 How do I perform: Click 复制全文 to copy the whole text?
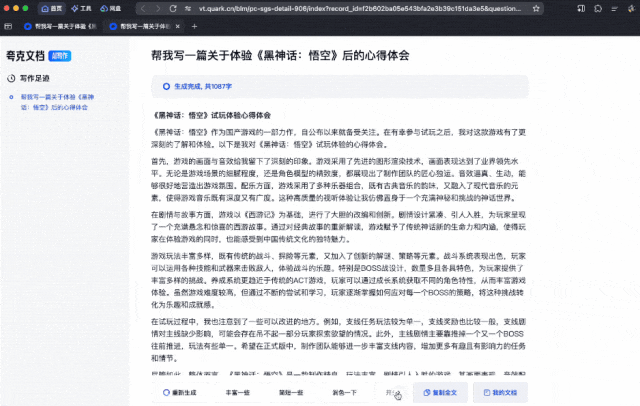coord(440,393)
